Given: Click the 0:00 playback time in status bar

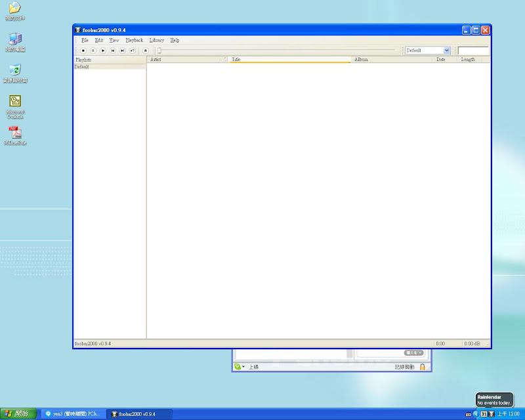Looking at the screenshot, I should [440, 344].
